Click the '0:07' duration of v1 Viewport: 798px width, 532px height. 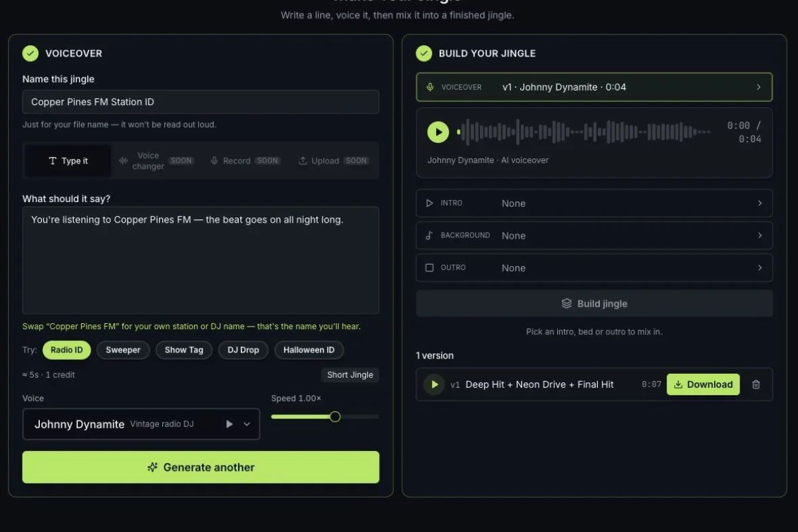tap(652, 384)
